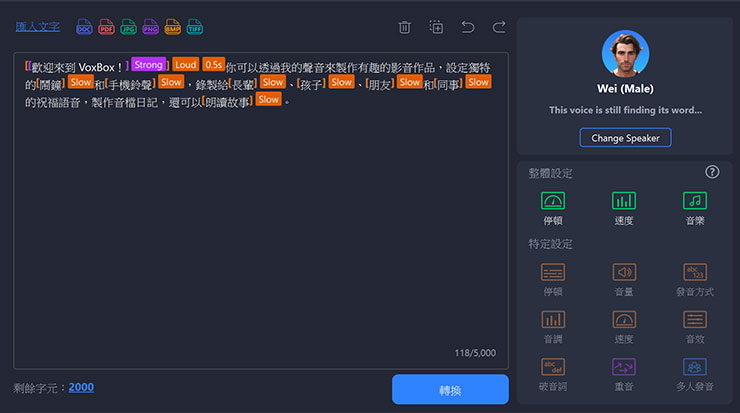740x413 pixels.
Task: Click the Wei speaker avatar
Action: [x=625, y=54]
